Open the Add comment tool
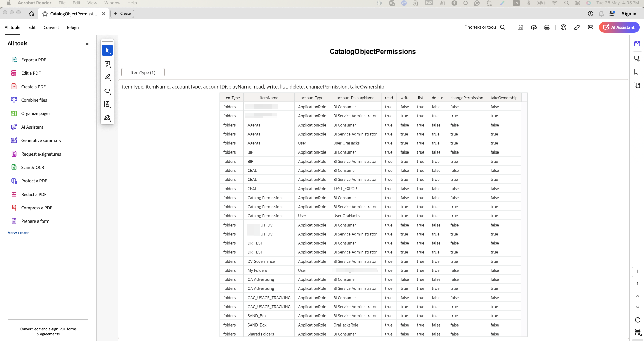 tap(107, 64)
